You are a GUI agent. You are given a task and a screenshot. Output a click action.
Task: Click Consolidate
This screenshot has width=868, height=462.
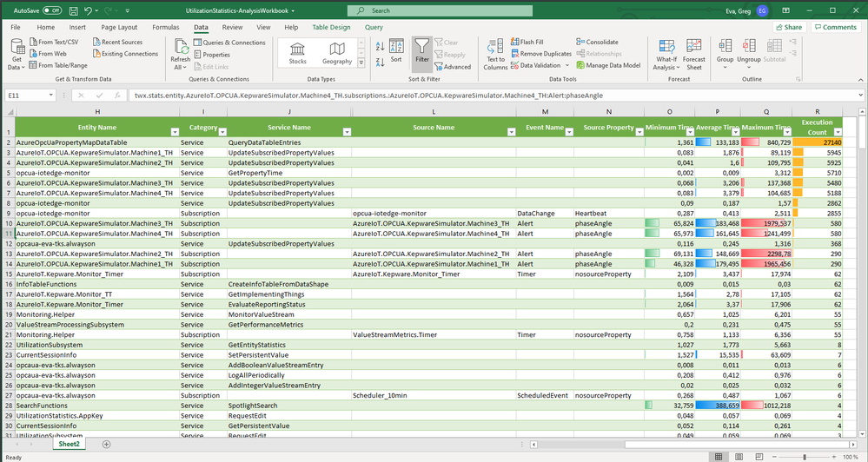click(x=597, y=42)
